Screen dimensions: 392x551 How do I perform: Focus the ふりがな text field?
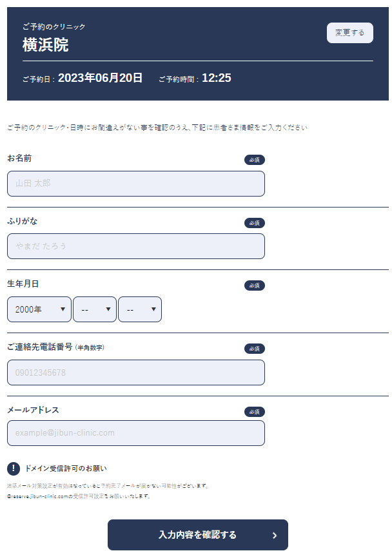(x=135, y=246)
